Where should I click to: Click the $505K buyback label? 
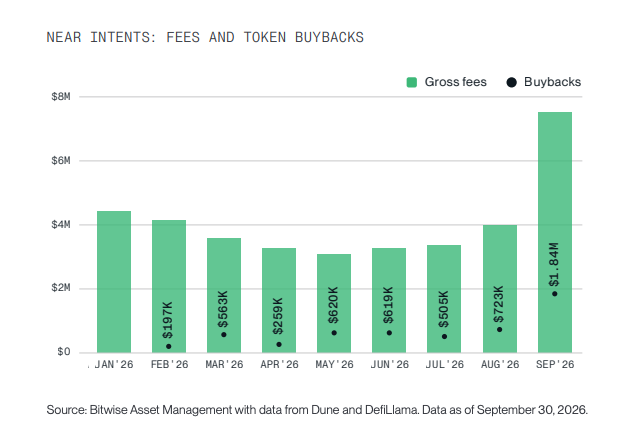pos(443,309)
